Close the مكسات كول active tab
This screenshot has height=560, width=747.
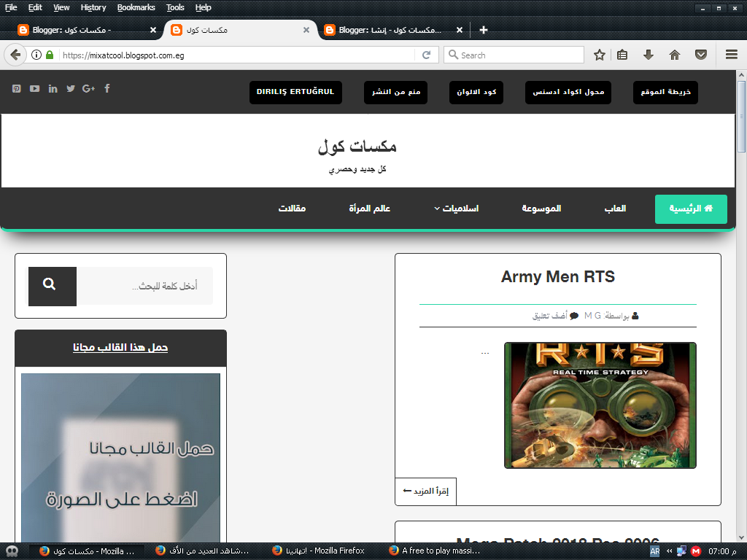(306, 30)
